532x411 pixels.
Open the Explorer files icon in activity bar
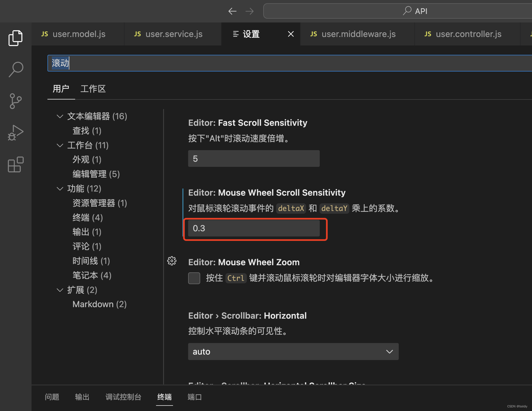point(16,38)
